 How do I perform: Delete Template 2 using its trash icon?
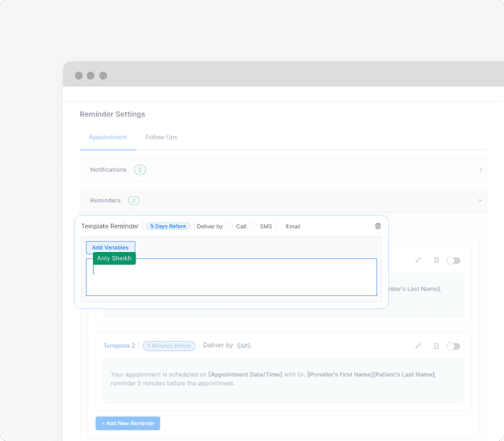436,346
